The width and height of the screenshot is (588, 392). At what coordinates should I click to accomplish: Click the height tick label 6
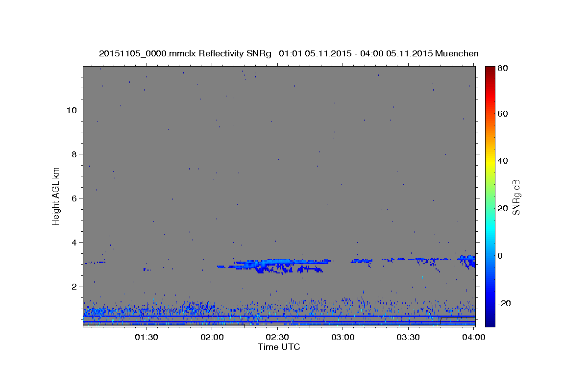click(x=74, y=198)
